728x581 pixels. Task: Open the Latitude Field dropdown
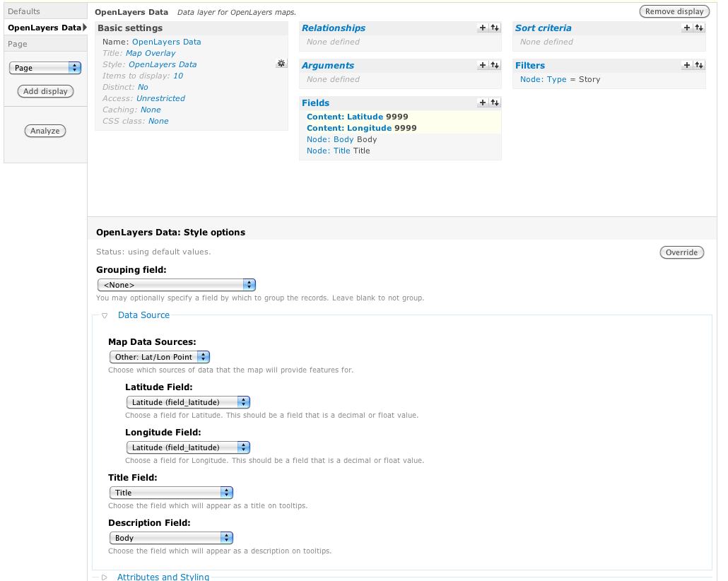pos(188,402)
